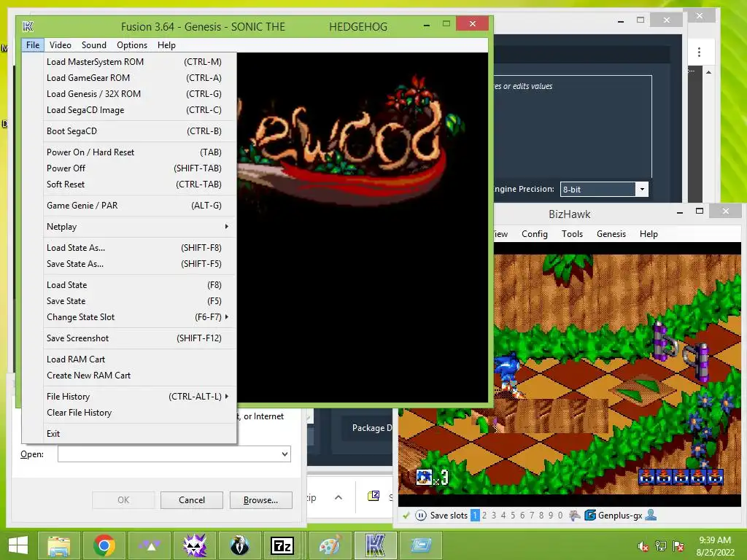Choose Load SegaCD Image
Image resolution: width=747 pixels, height=560 pixels.
pos(138,110)
